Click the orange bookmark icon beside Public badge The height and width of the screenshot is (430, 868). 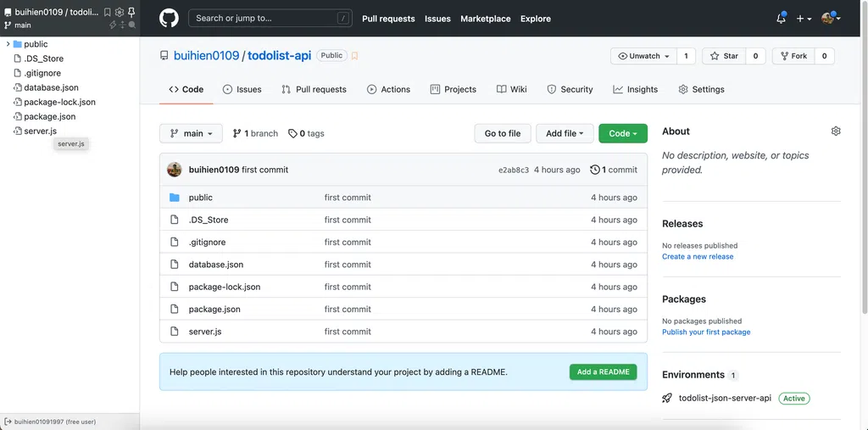355,56
